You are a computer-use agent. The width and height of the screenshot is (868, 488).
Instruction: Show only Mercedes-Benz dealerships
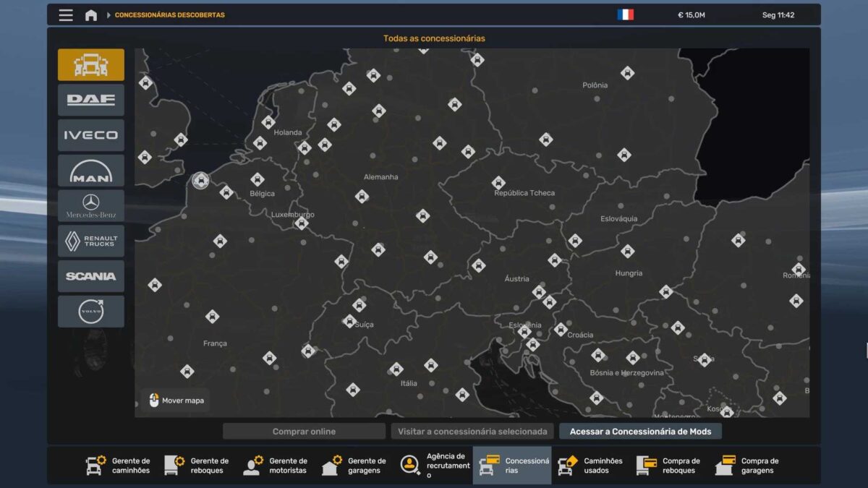(91, 206)
